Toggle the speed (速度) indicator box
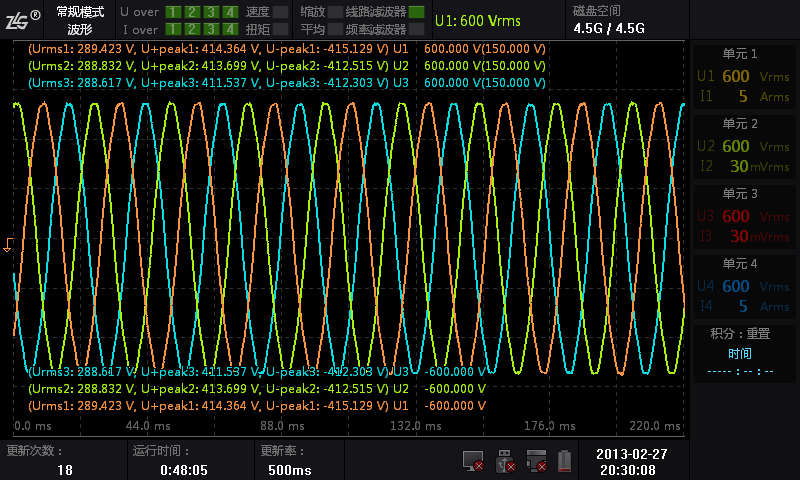 pyautogui.click(x=280, y=12)
